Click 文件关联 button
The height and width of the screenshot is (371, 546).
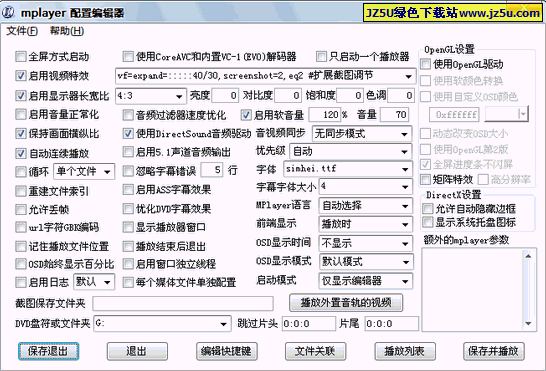tap(315, 351)
